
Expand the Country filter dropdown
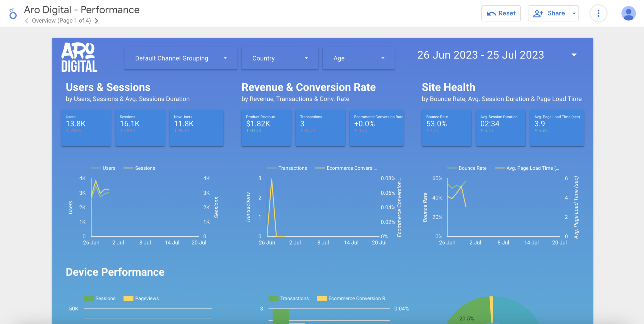point(279,58)
